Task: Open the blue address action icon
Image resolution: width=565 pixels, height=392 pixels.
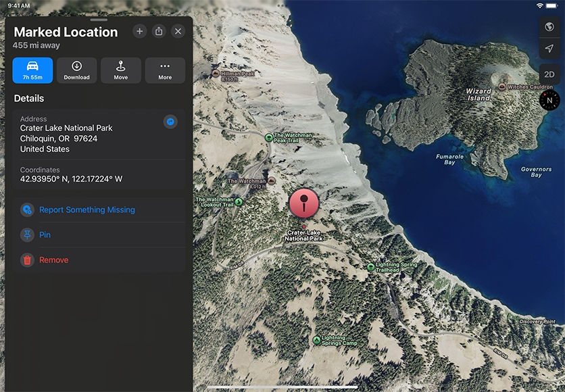Action: (171, 121)
